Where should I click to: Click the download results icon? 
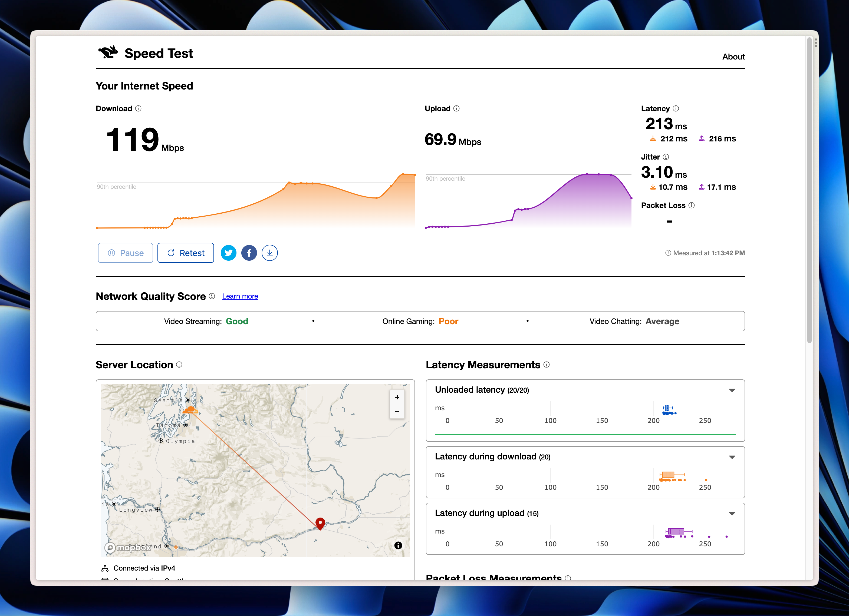269,253
